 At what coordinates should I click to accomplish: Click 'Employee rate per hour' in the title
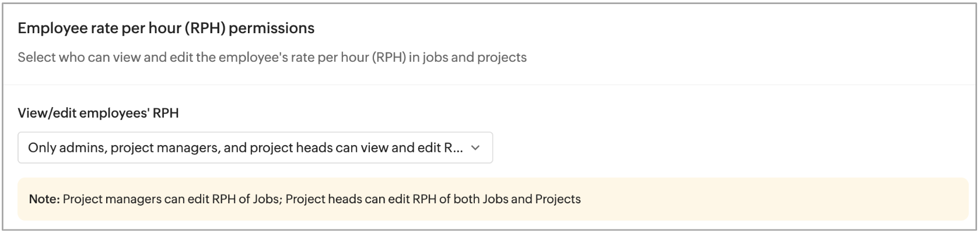[x=99, y=28]
